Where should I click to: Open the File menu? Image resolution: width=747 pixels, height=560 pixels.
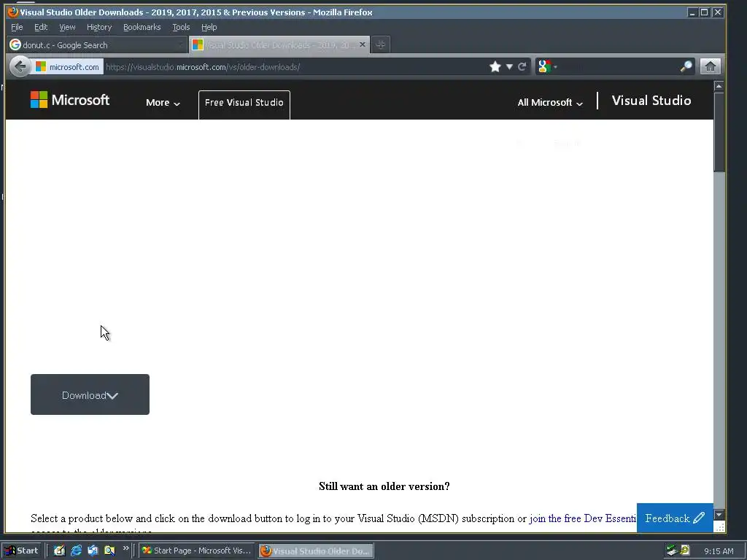(x=17, y=27)
